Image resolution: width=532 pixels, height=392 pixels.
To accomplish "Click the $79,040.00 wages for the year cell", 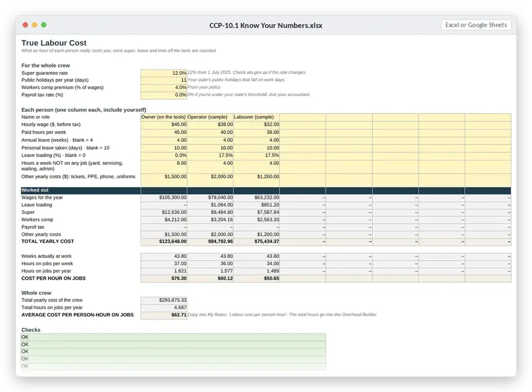I will [210, 198].
